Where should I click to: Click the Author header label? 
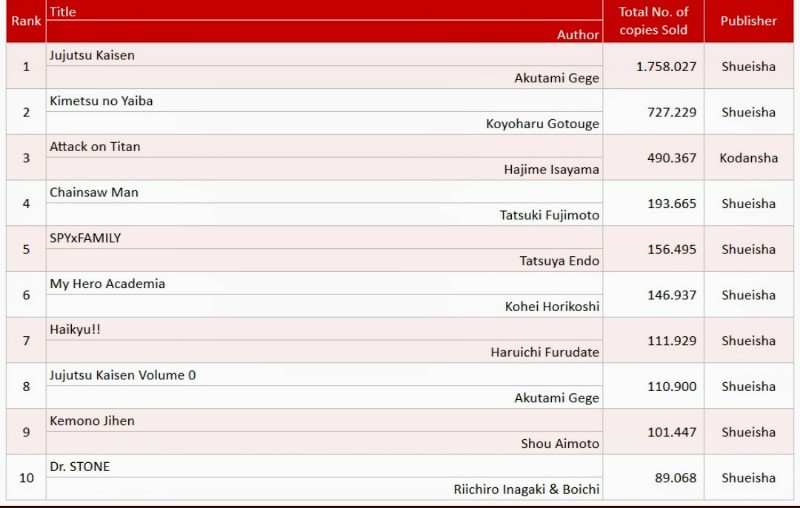[578, 34]
